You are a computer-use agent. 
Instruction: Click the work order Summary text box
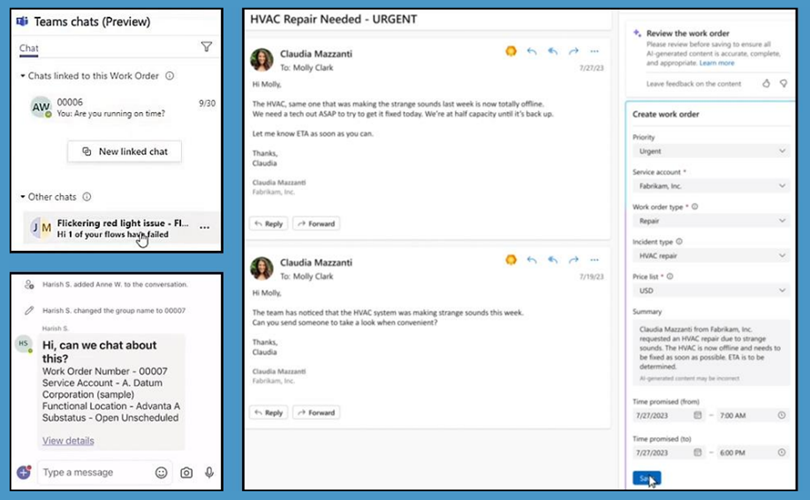point(711,353)
